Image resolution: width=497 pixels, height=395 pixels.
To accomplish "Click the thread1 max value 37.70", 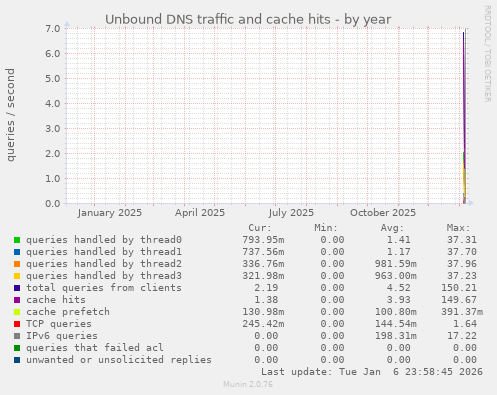I will (462, 252).
